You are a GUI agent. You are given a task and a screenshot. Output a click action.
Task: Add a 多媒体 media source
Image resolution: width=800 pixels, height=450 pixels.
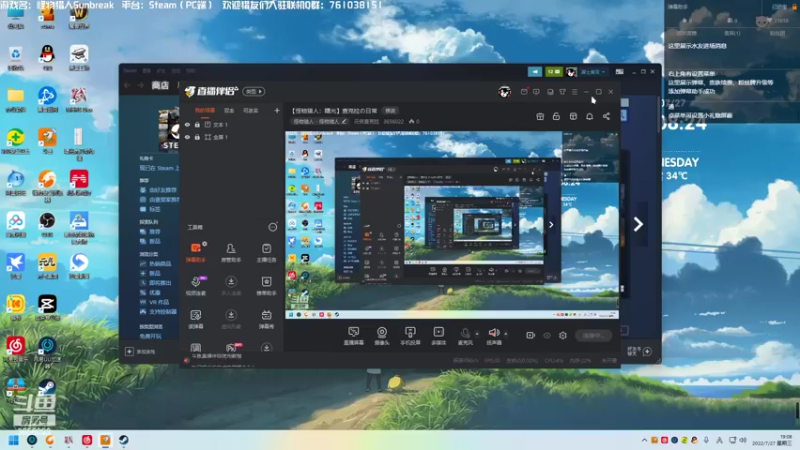point(438,336)
